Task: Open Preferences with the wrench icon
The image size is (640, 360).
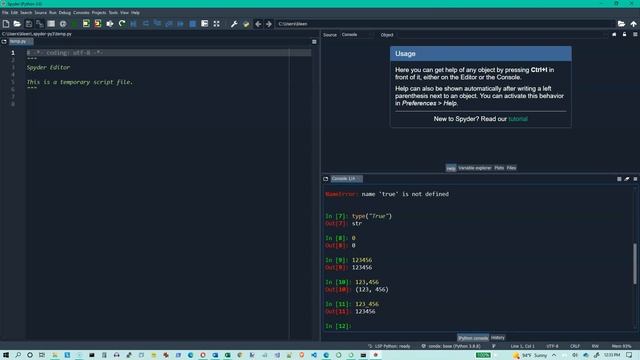Action: [234, 24]
